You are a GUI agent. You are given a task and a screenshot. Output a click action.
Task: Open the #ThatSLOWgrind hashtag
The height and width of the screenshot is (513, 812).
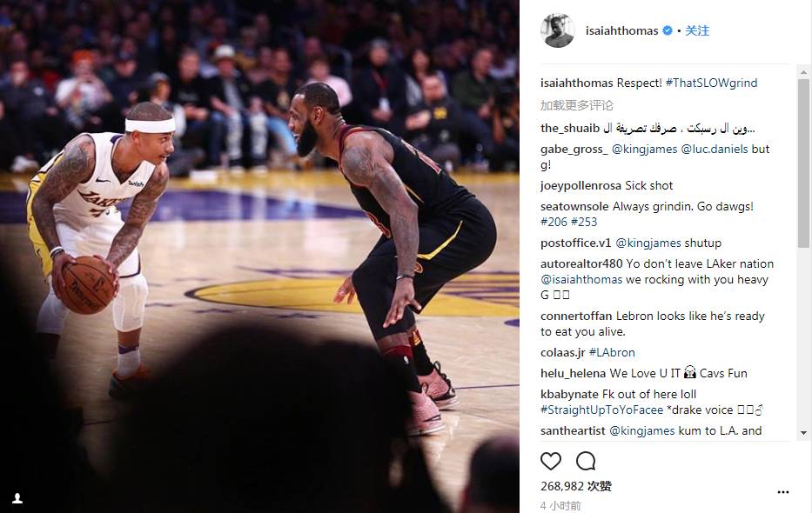pyautogui.click(x=712, y=83)
